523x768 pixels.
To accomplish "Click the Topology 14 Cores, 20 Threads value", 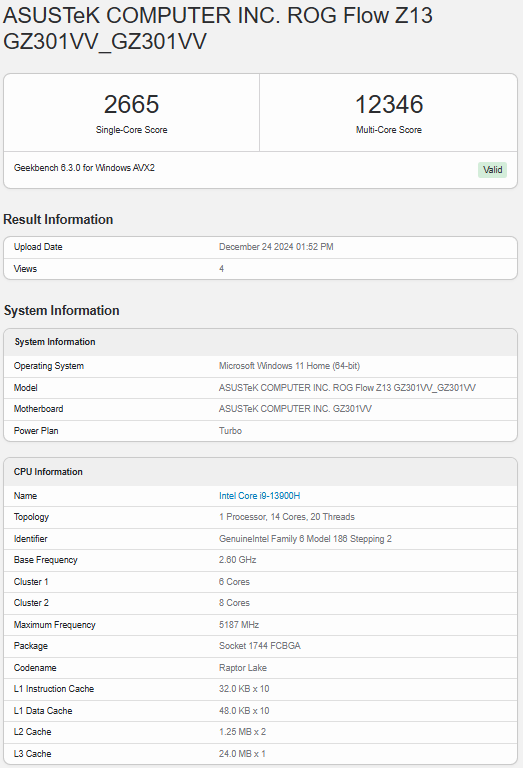I will point(287,517).
